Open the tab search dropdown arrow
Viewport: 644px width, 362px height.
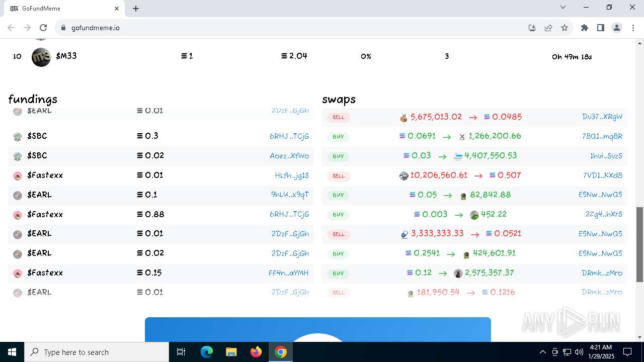pos(563,8)
